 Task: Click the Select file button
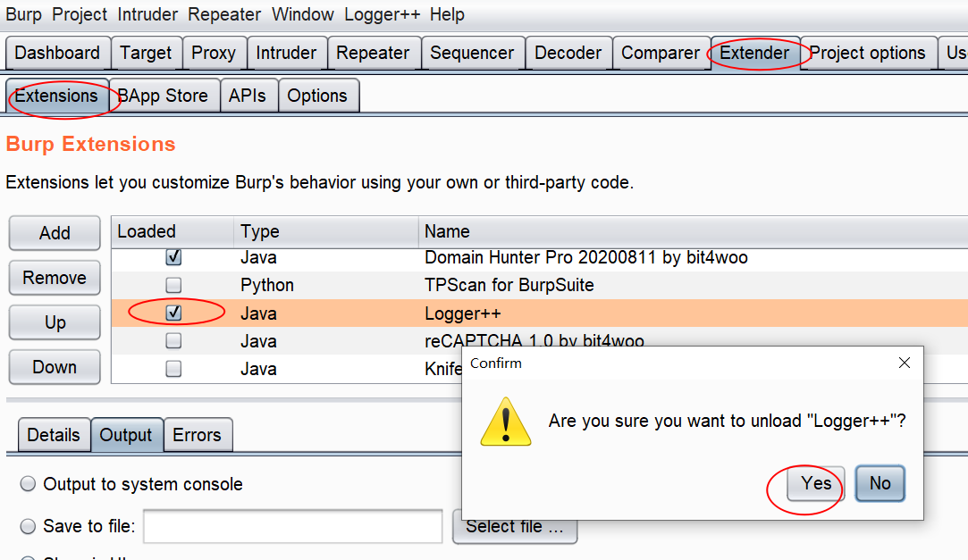515,527
